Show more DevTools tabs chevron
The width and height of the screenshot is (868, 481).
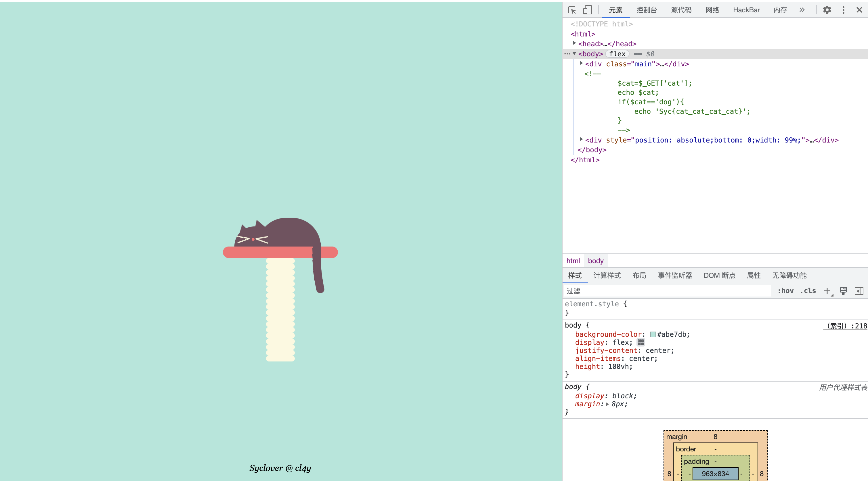(x=802, y=10)
